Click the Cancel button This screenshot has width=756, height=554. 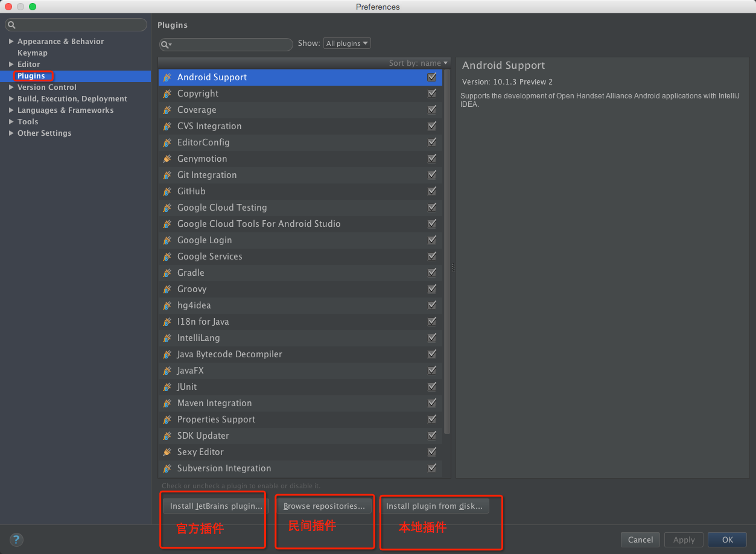(x=640, y=540)
